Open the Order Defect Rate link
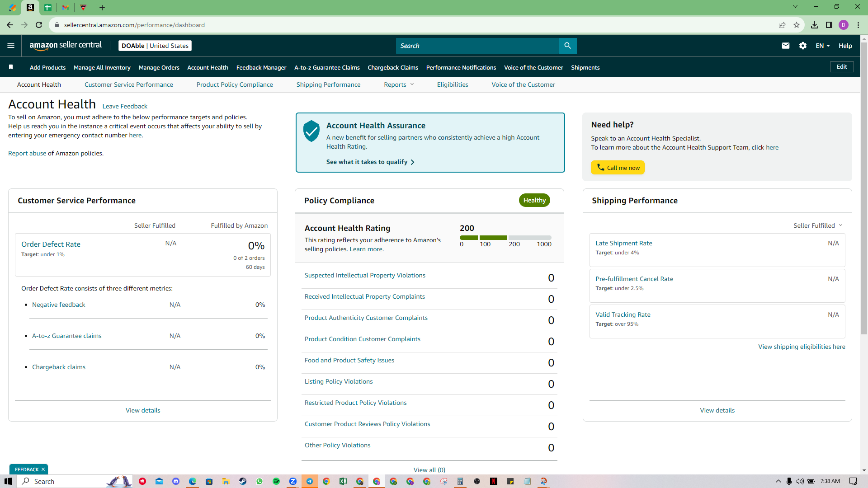The image size is (868, 488). tap(51, 244)
